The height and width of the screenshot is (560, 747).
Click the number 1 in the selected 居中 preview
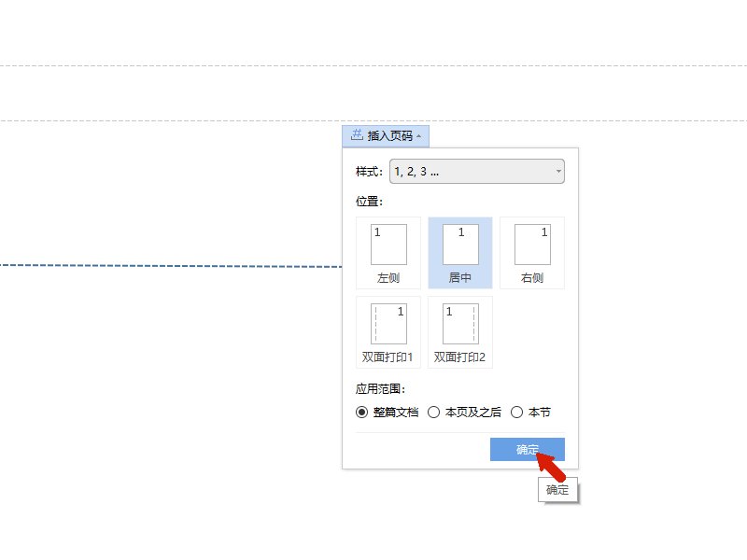pyautogui.click(x=461, y=231)
